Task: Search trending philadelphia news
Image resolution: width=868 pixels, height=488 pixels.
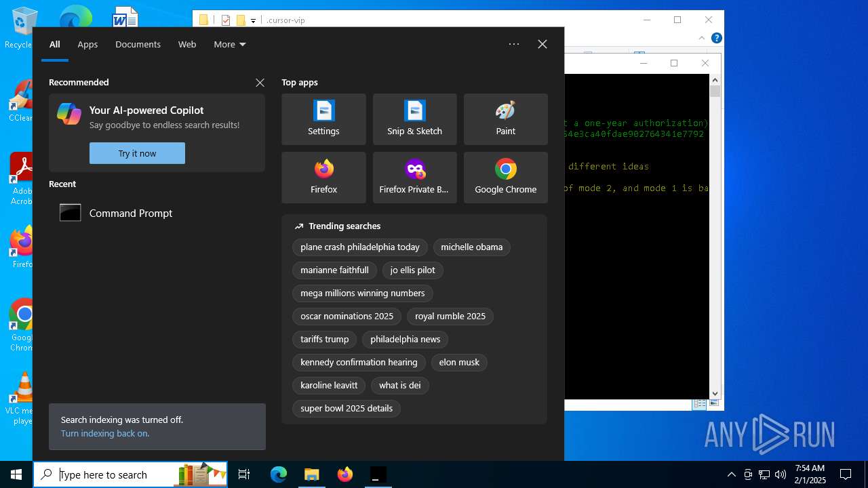Action: point(406,340)
